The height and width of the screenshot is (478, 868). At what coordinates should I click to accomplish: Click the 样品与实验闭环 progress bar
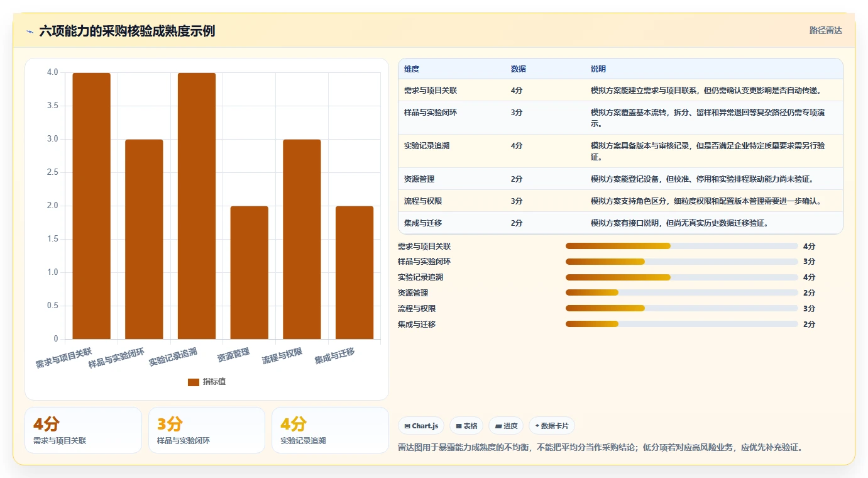click(x=682, y=262)
